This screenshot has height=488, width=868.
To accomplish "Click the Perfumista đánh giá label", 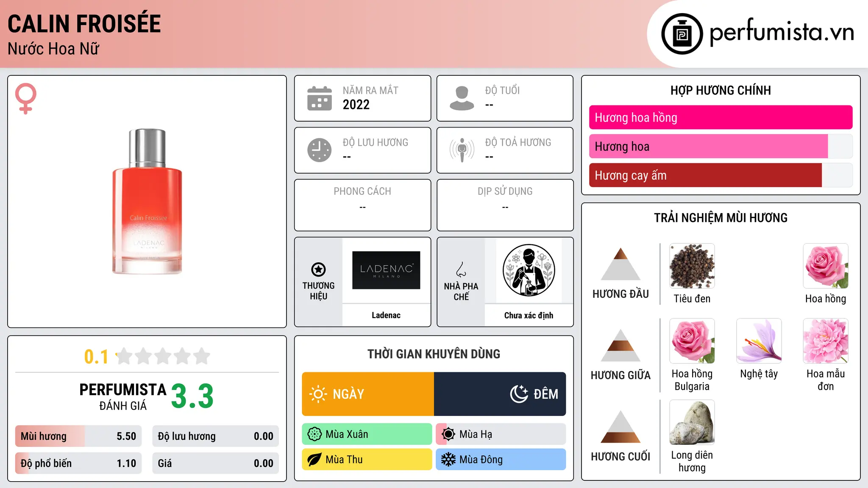I will coord(123,396).
